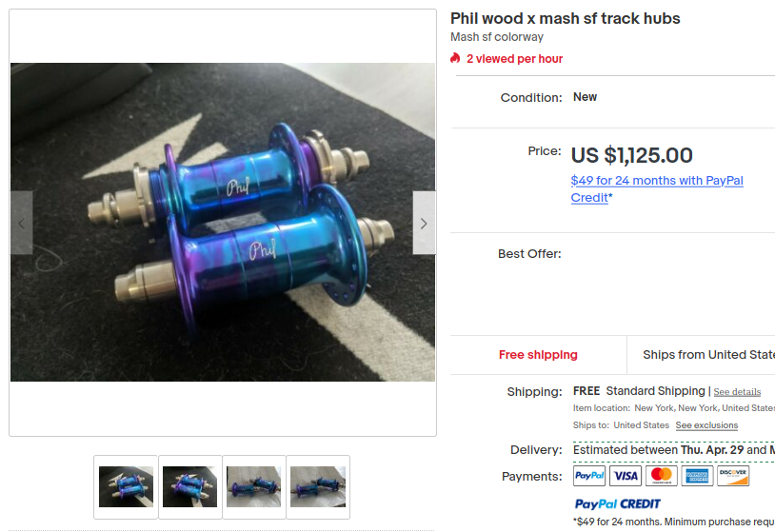Click the VISA card icon

626,476
